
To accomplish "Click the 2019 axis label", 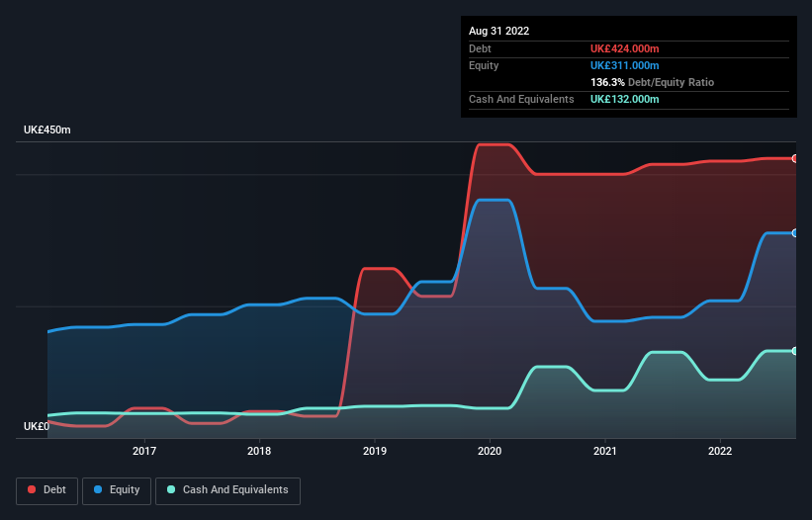I will tap(375, 451).
